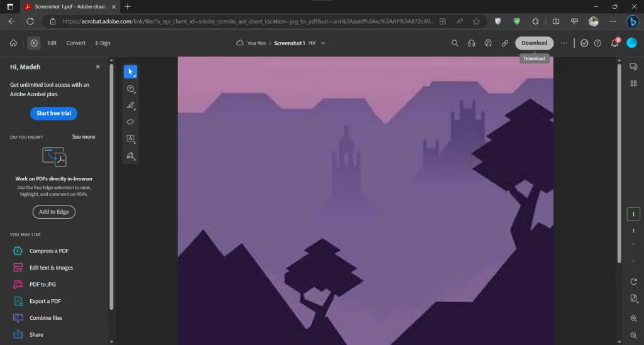Image resolution: width=644 pixels, height=345 pixels.
Task: Open Your files breadcrumb link
Action: [x=257, y=43]
